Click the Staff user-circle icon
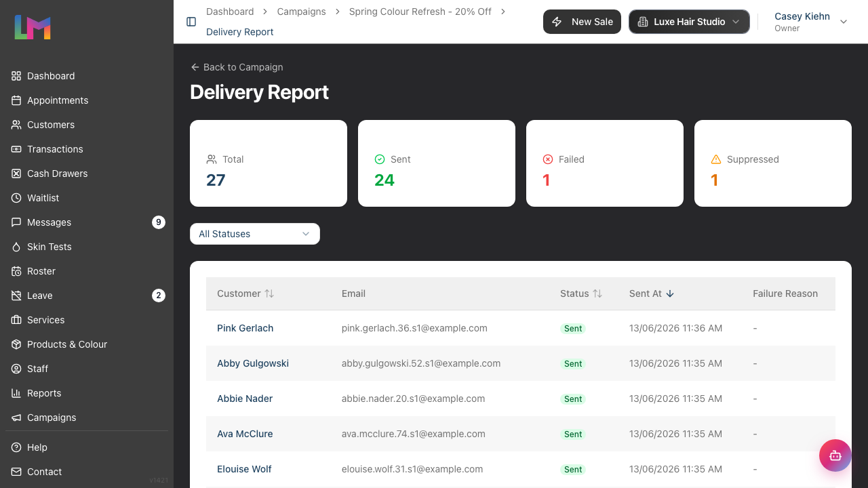Viewport: 868px width, 488px height. [16, 369]
